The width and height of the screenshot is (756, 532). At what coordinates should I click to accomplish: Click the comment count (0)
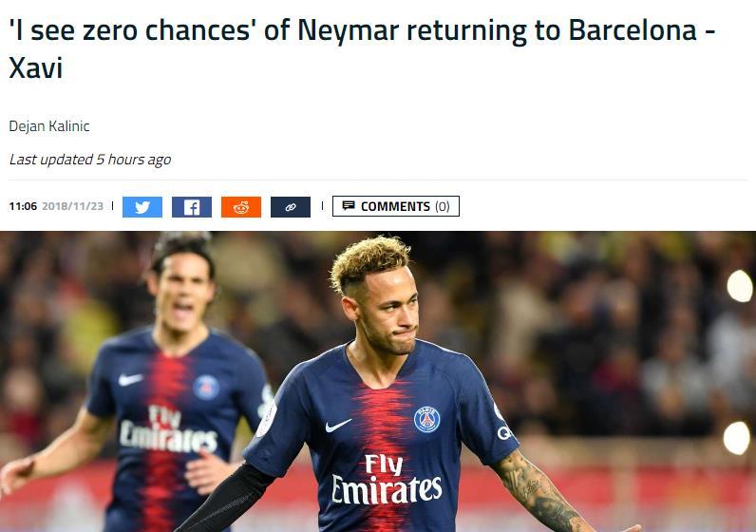click(x=443, y=206)
